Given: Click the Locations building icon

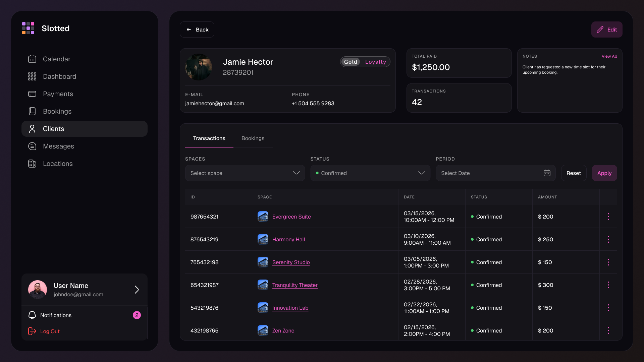Looking at the screenshot, I should point(32,164).
